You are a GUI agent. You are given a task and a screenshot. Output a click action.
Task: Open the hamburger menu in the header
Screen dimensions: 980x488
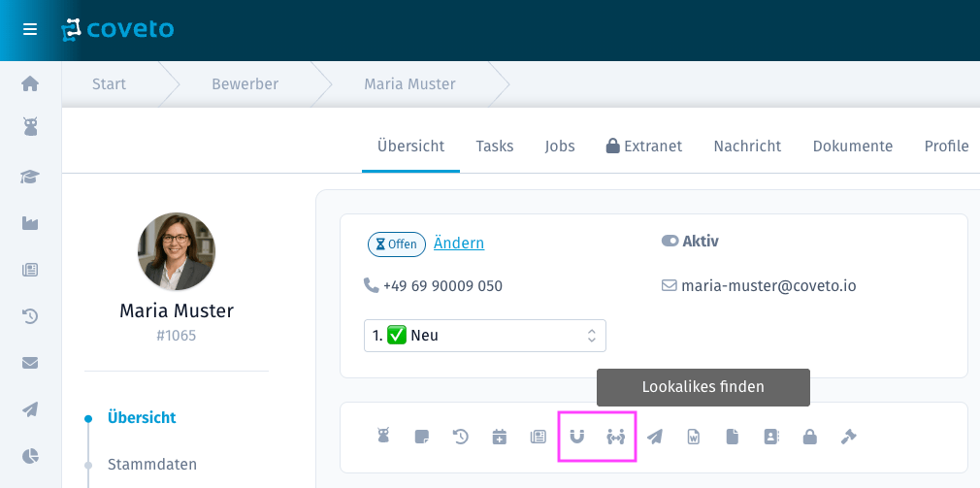[30, 29]
